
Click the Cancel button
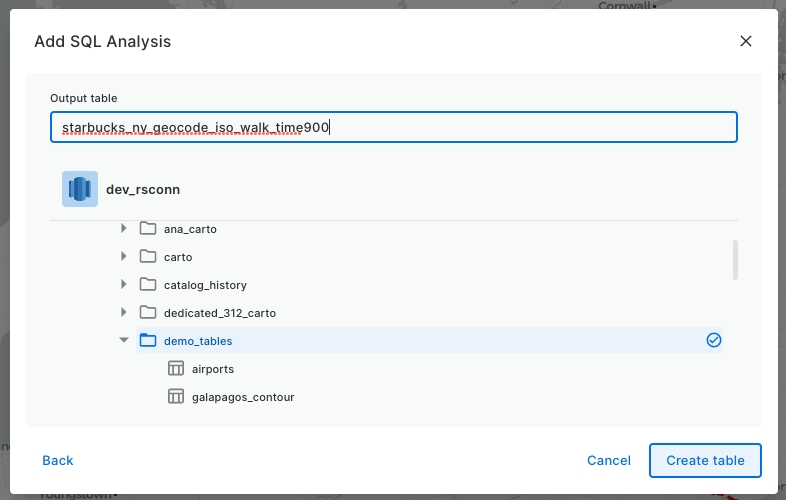click(x=609, y=460)
